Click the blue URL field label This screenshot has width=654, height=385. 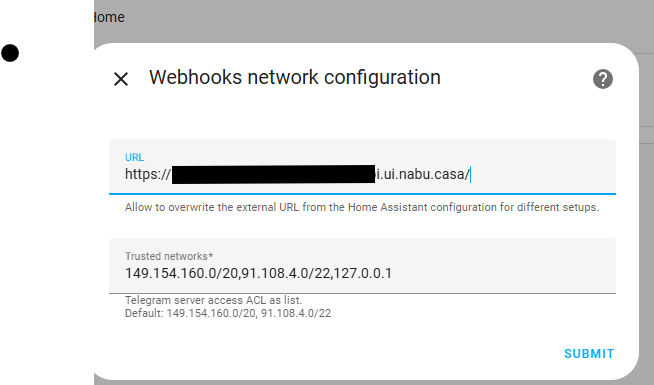134,157
